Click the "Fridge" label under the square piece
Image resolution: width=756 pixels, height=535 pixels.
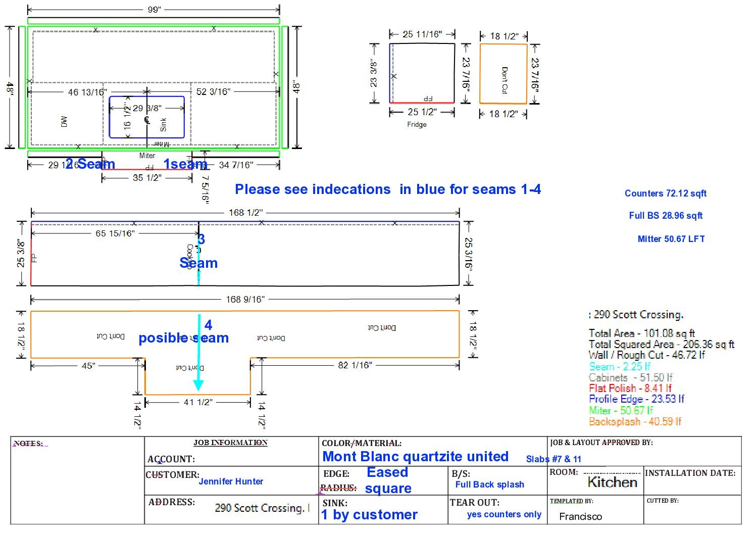point(417,124)
